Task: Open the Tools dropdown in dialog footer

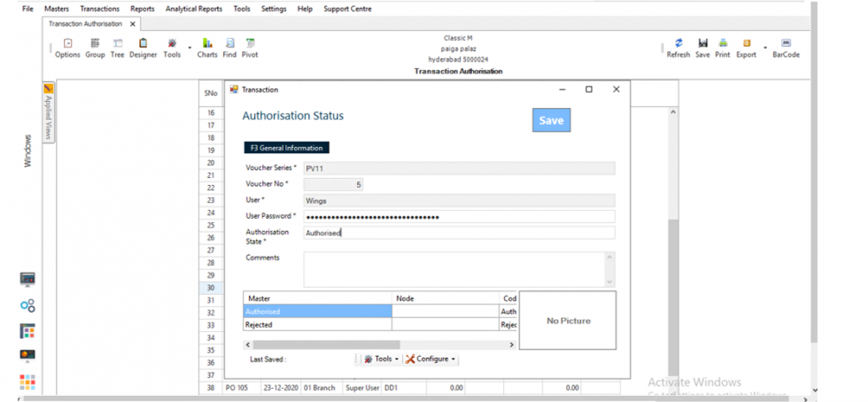Action: pos(382,359)
